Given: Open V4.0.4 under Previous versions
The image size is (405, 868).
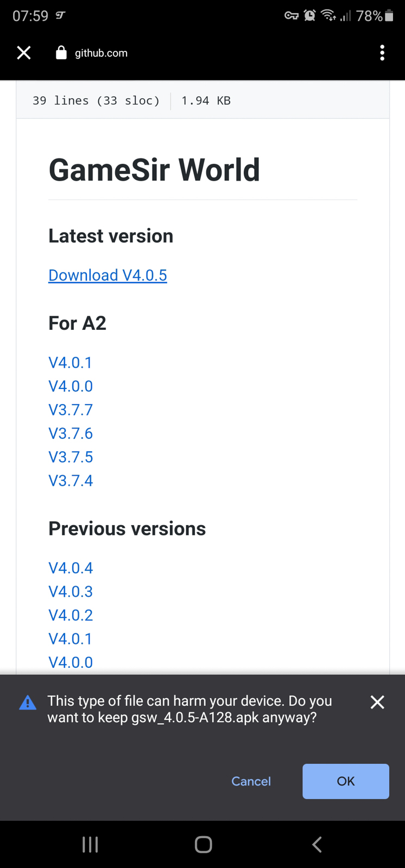Looking at the screenshot, I should tap(71, 568).
